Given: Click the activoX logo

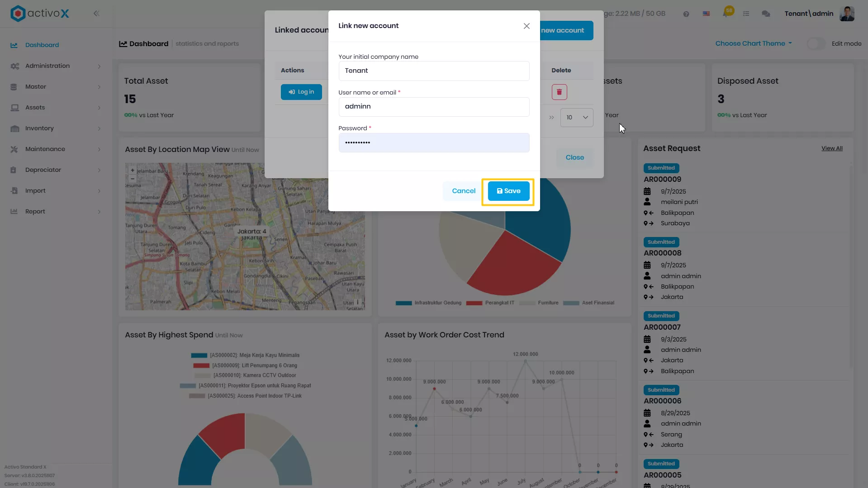Looking at the screenshot, I should [40, 14].
